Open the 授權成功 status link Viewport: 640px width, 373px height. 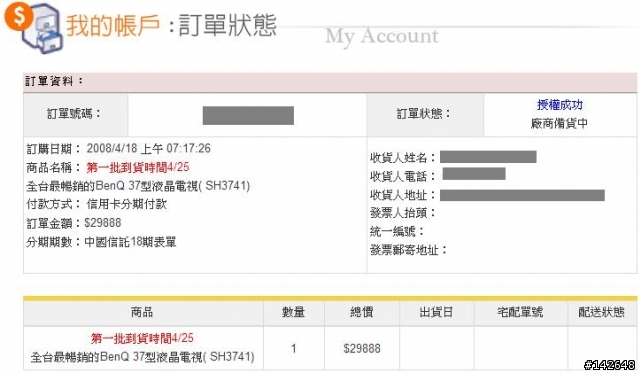tap(560, 105)
